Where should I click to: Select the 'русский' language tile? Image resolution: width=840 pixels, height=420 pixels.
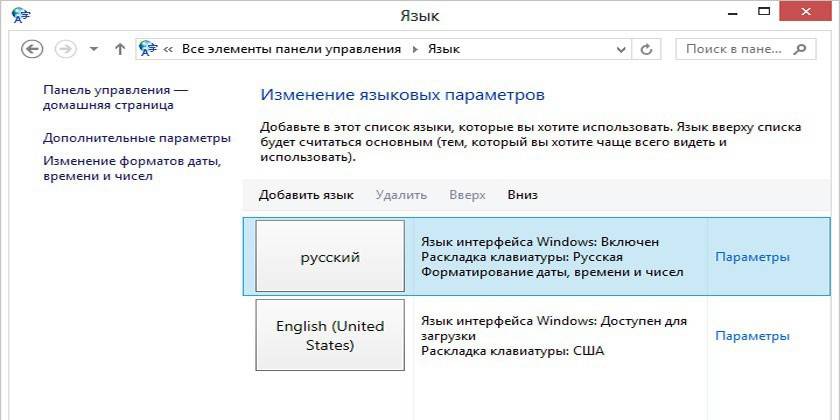330,257
